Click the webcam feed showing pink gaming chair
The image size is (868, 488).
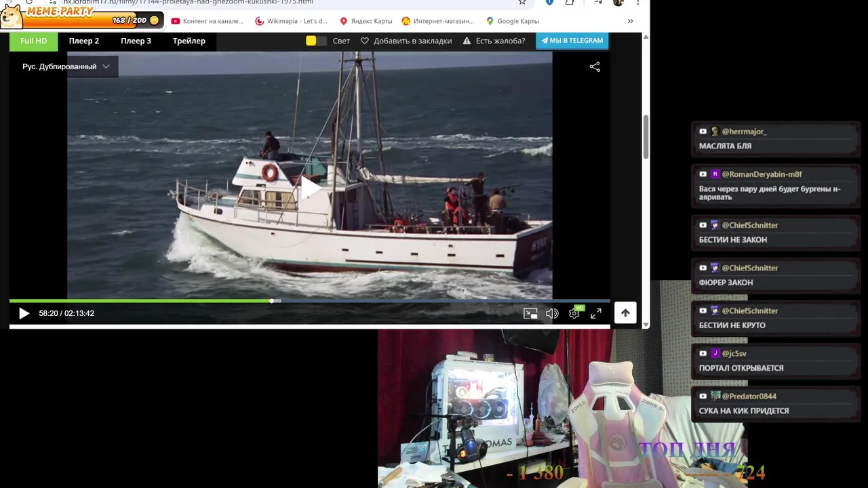tap(561, 409)
